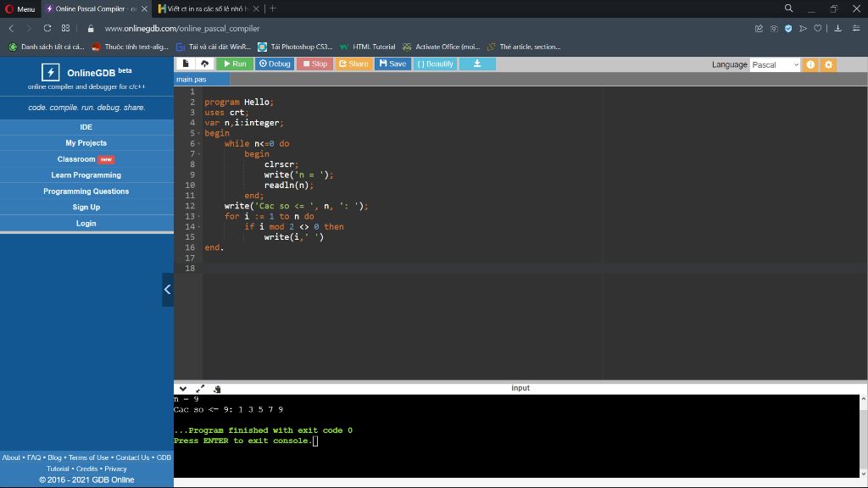Open the orange settings gear icon
This screenshot has height=488, width=868.
[x=829, y=64]
